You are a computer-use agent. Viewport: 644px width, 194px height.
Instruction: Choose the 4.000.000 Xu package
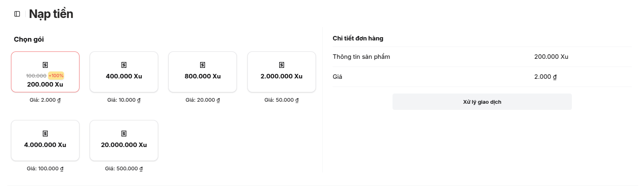pyautogui.click(x=45, y=140)
